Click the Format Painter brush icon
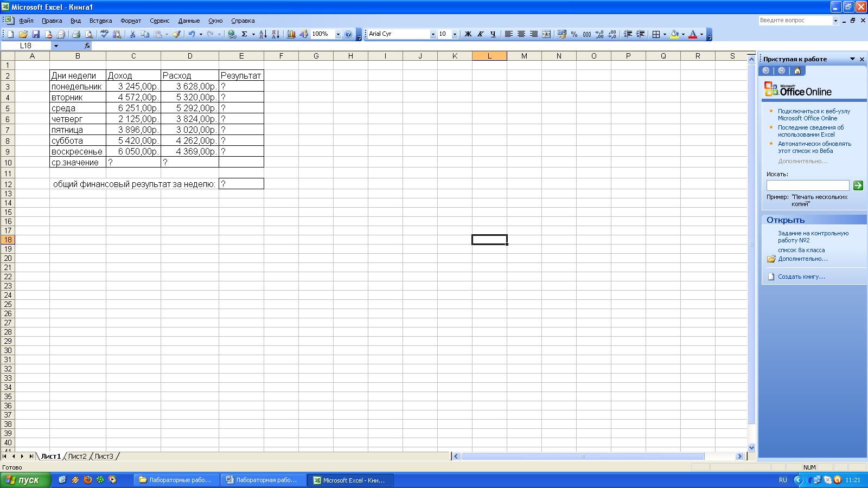868x488 pixels. click(177, 34)
